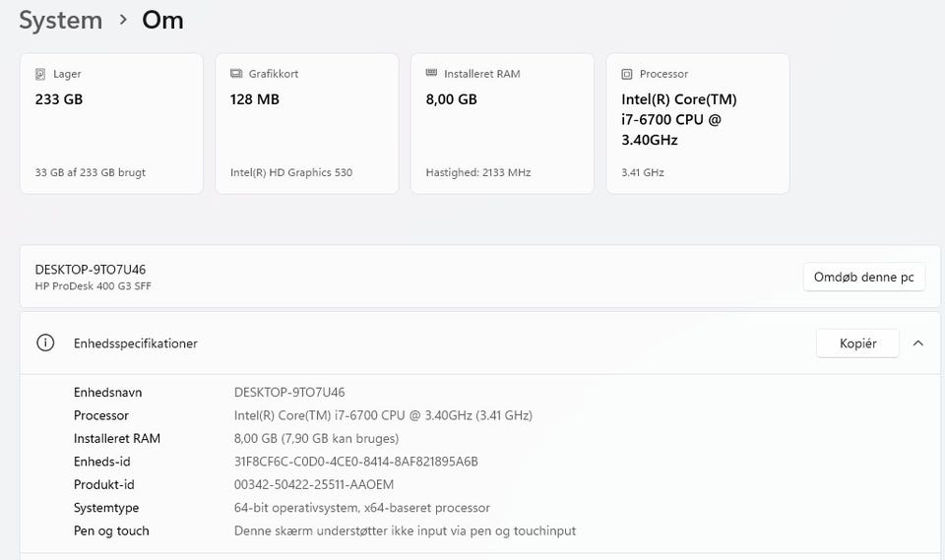945x560 pixels.
Task: Select the Processor i7-6700 card
Action: tap(697, 123)
